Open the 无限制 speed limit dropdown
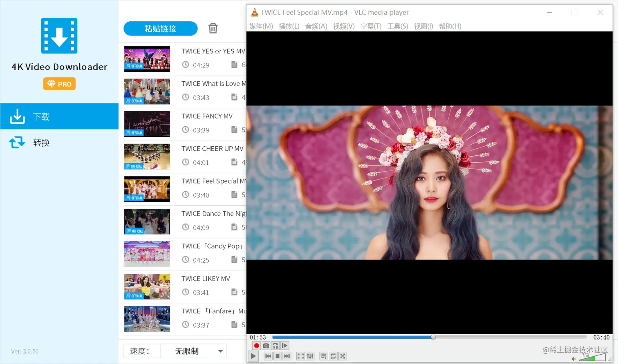 [x=193, y=351]
